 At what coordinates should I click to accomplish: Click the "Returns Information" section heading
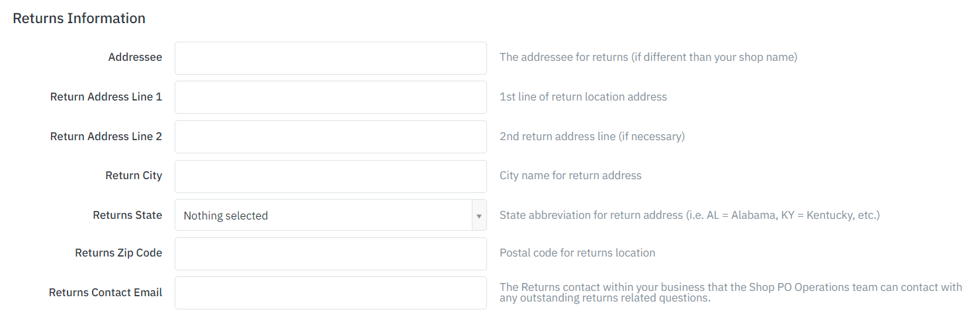[x=79, y=19]
